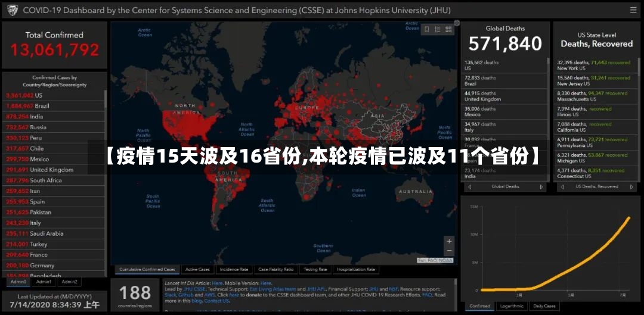
Task: Open the hamburger menu in header
Action: click(634, 10)
